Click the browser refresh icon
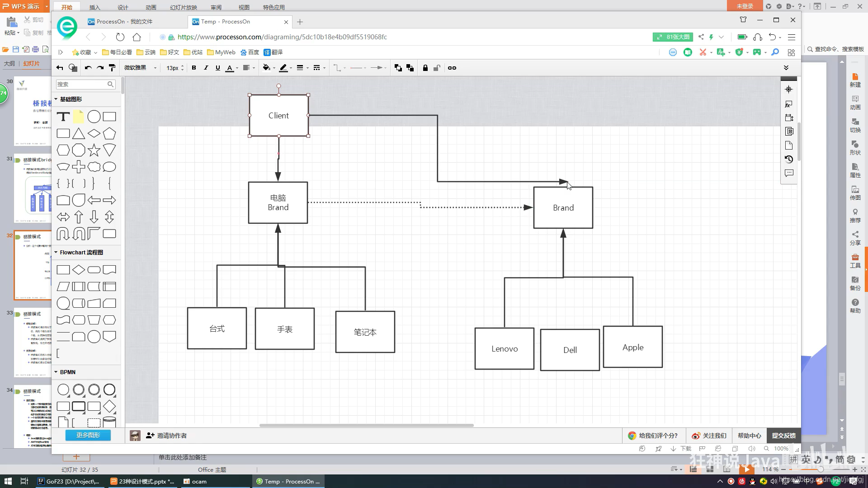 120,37
